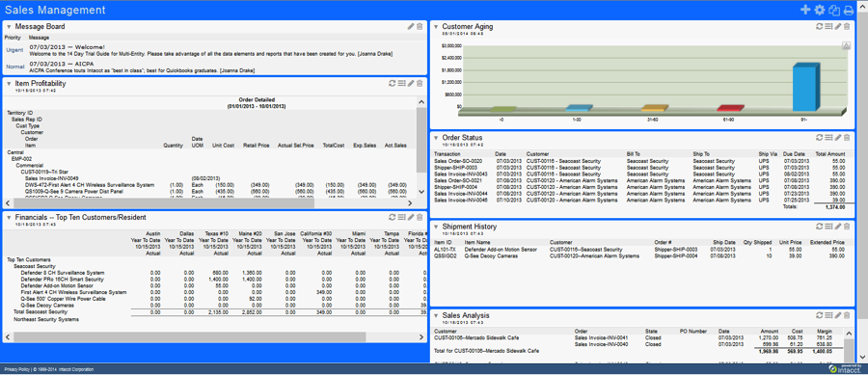
Task: Open Shipment History list options icon
Action: tap(828, 227)
